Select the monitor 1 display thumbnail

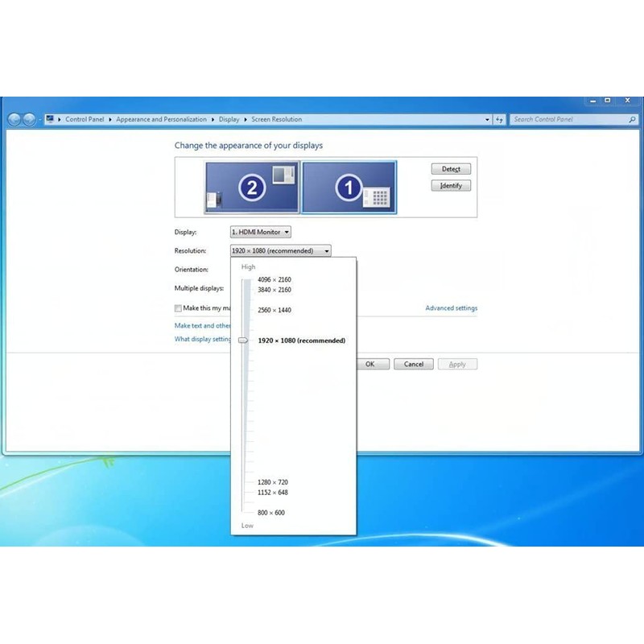349,187
